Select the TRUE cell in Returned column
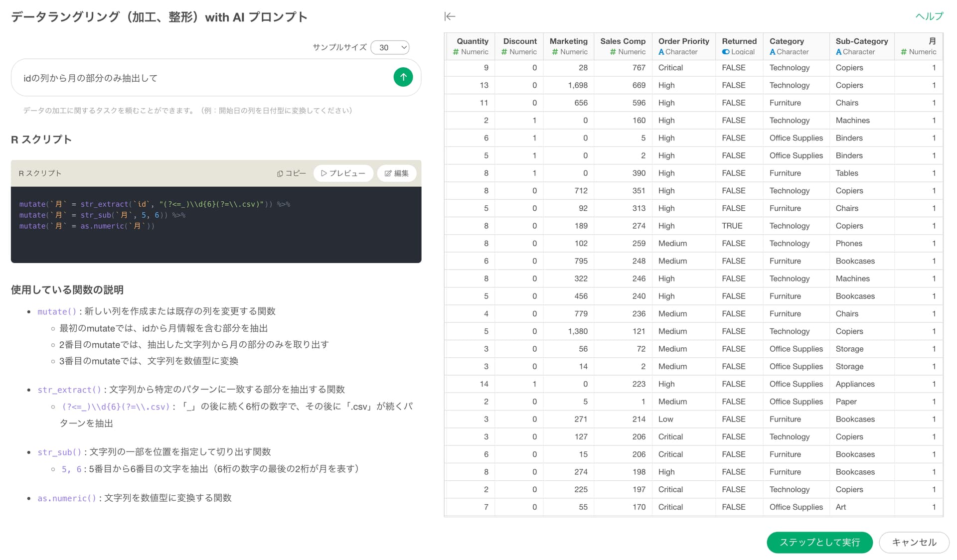 click(732, 226)
